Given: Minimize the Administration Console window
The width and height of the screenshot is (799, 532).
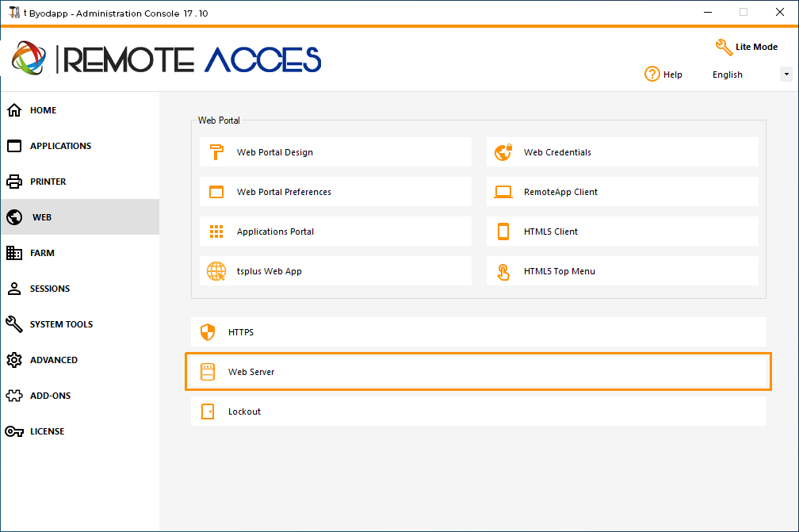Looking at the screenshot, I should click(708, 12).
